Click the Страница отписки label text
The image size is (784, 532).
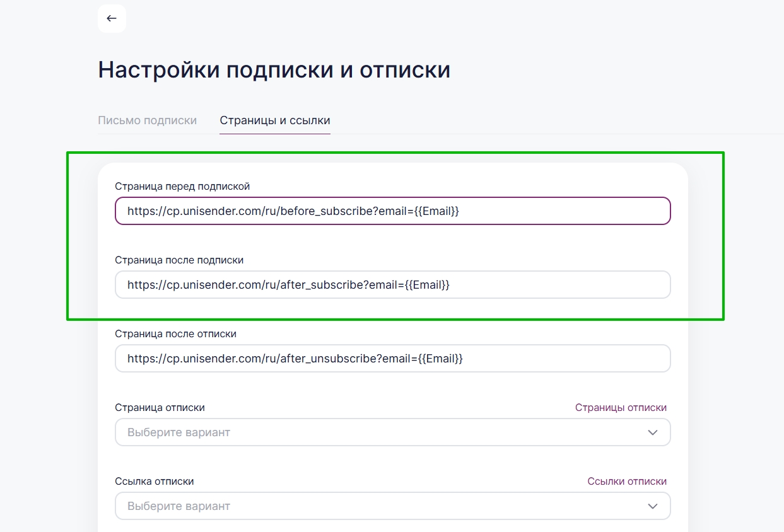click(x=160, y=408)
